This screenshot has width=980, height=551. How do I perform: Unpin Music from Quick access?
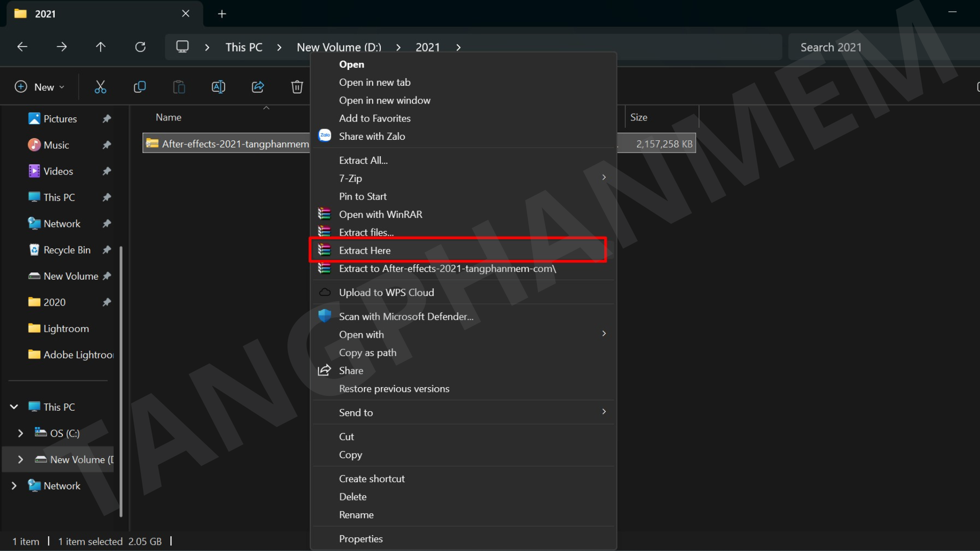107,145
